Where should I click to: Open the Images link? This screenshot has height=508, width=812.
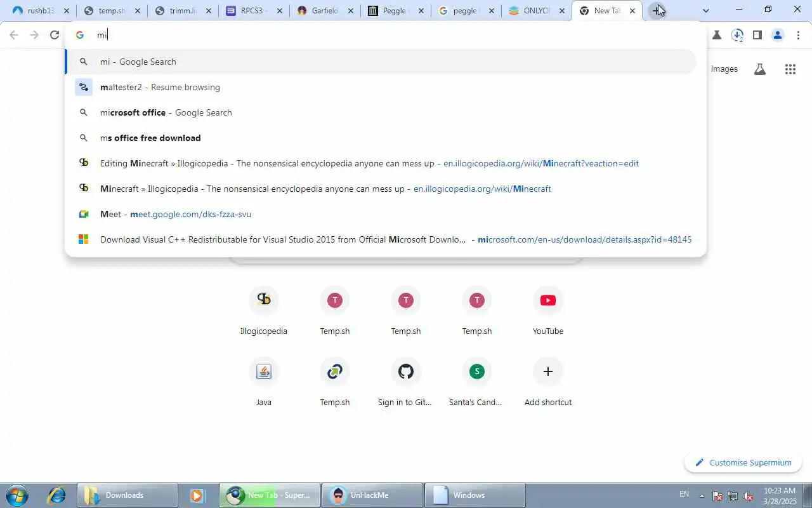[x=724, y=69]
